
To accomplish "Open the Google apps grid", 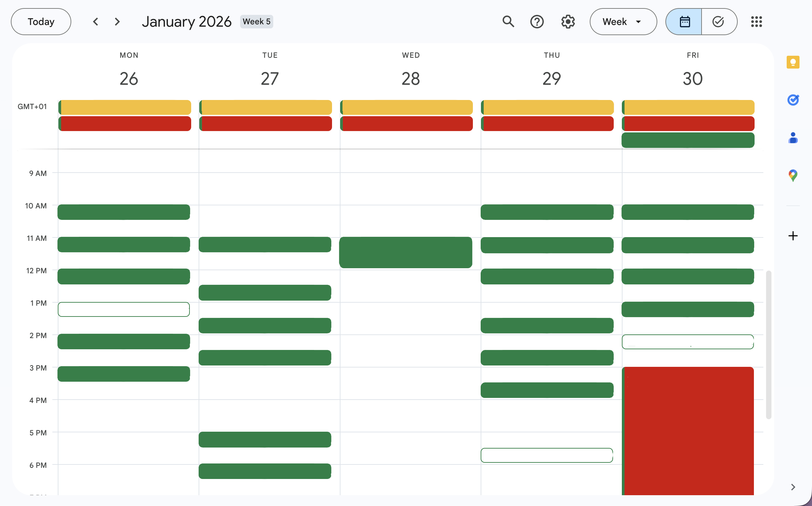I will tap(756, 22).
